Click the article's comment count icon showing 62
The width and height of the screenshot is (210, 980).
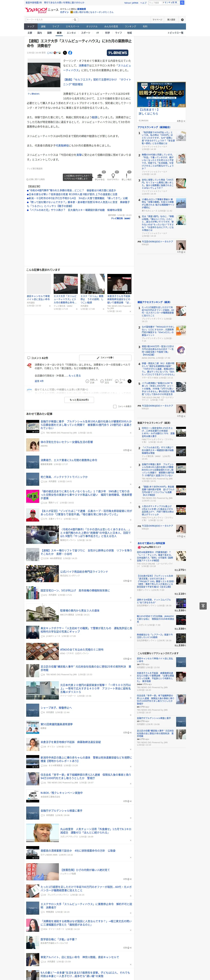[x=50, y=53]
